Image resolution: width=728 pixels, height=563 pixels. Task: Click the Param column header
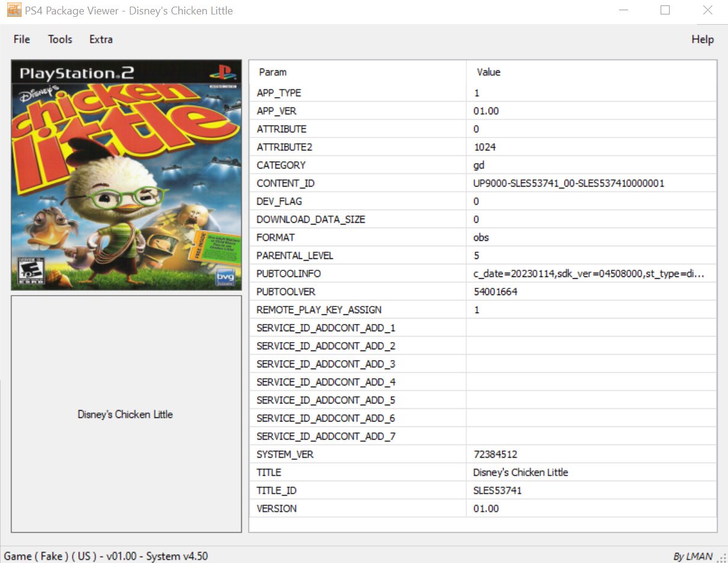pyautogui.click(x=273, y=72)
